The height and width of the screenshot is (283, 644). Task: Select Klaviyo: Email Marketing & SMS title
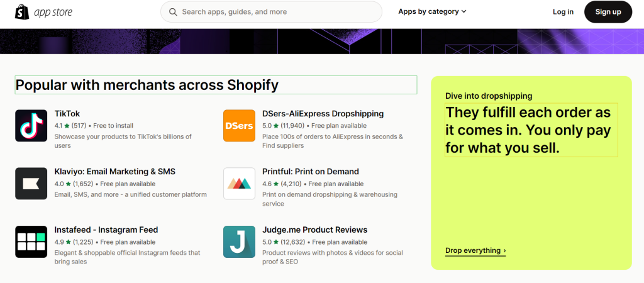pyautogui.click(x=115, y=172)
